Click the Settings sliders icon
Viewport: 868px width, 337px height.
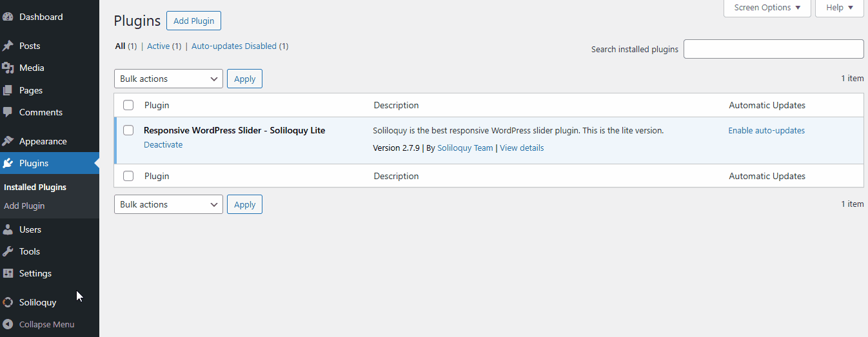(x=8, y=273)
